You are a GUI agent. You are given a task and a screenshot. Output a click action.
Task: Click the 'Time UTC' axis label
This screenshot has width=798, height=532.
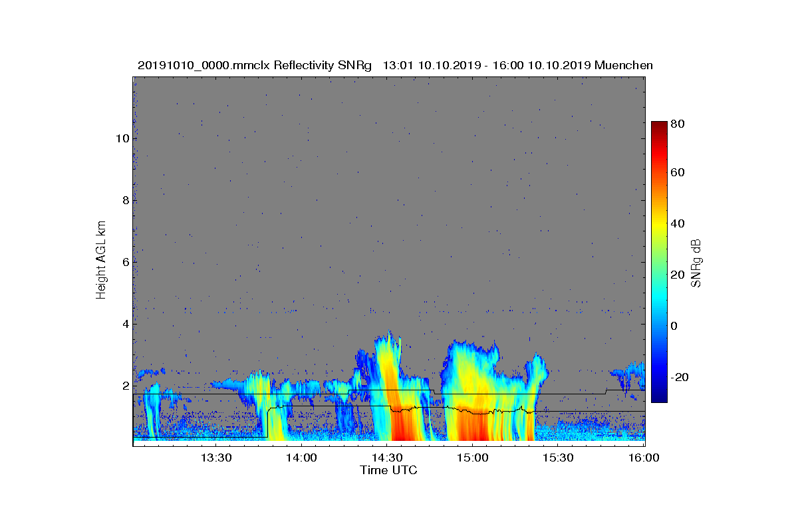389,470
